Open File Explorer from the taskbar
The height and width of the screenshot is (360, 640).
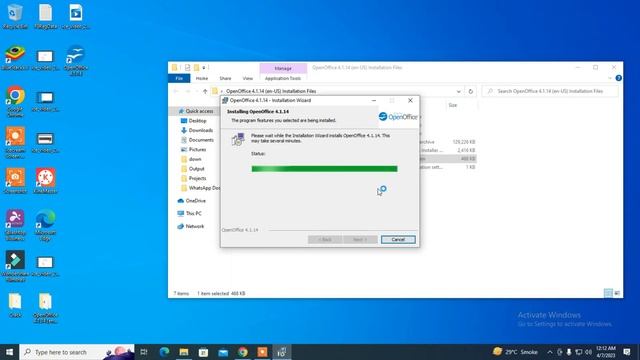[184, 352]
